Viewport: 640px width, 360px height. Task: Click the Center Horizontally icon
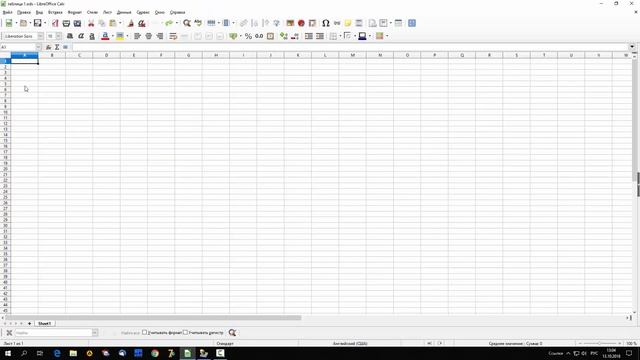tap(149, 36)
